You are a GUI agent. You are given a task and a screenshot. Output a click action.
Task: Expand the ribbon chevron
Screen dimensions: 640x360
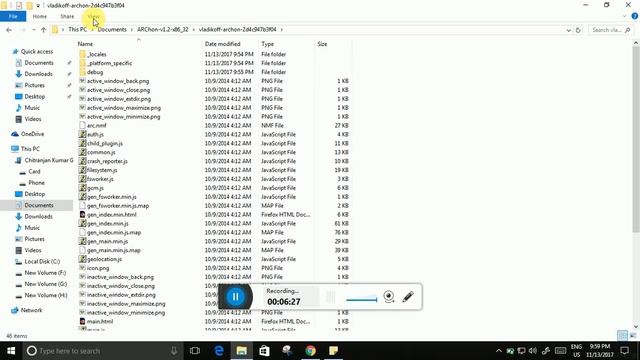(x=624, y=16)
